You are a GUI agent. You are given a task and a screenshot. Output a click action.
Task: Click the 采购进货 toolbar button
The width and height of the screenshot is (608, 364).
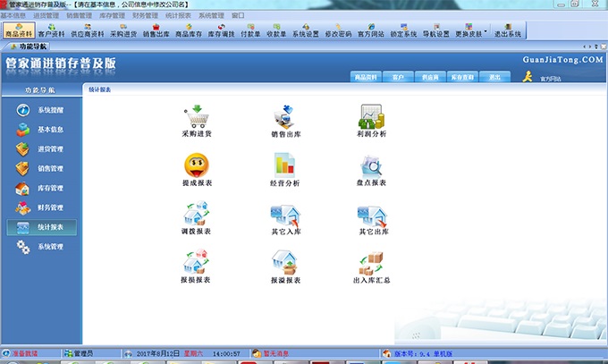coord(123,30)
